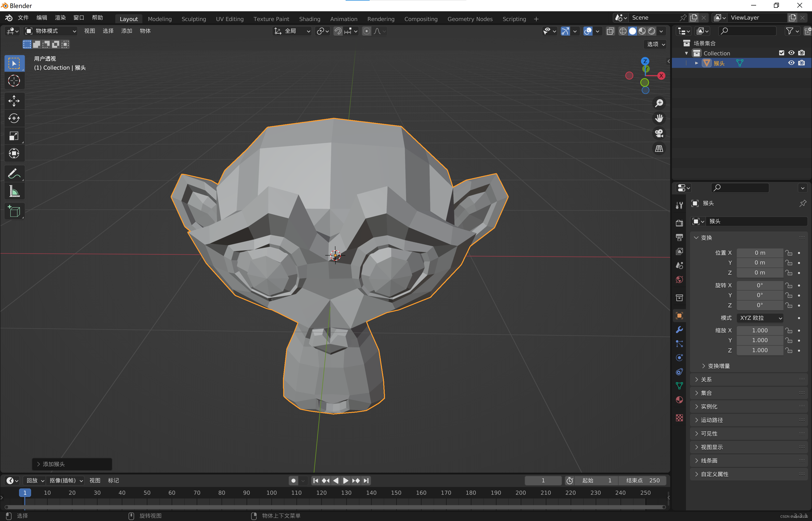This screenshot has width=812, height=521.
Task: Open the Object Constraints tab
Action: [x=679, y=372]
